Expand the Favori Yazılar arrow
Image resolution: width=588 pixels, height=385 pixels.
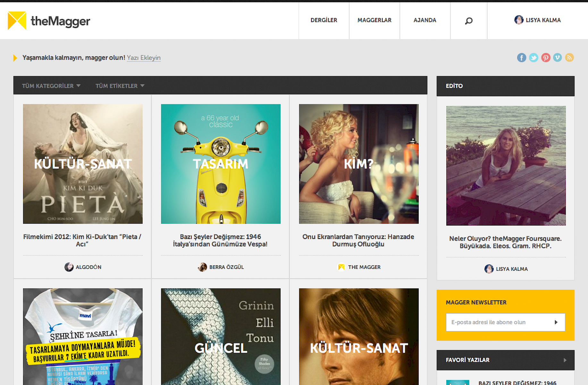click(x=565, y=360)
